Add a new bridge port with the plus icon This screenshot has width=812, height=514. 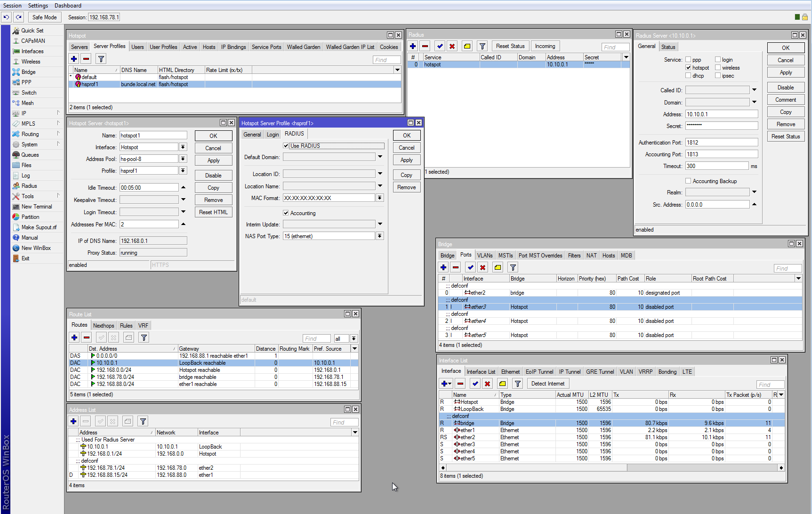443,267
